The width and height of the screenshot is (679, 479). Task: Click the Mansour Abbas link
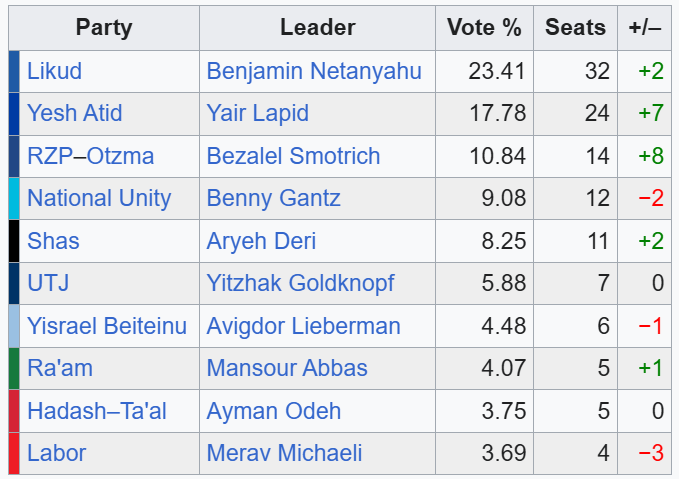pyautogui.click(x=287, y=368)
